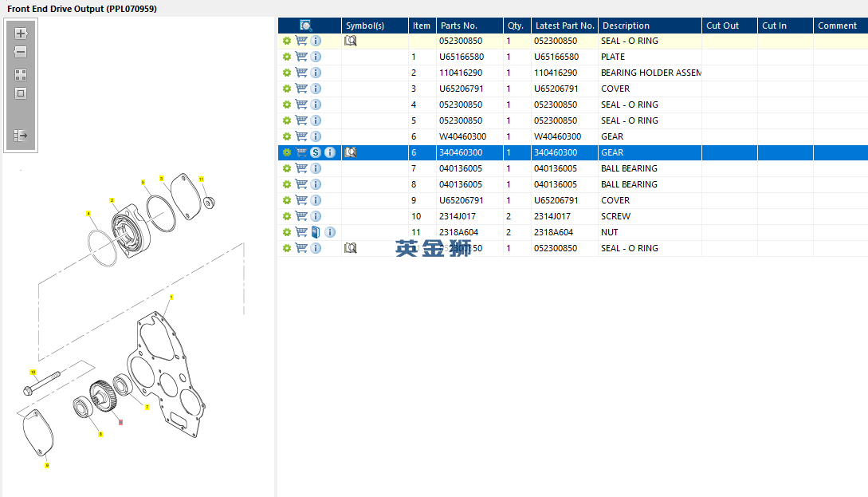Fit diagram to window with square icon

click(21, 93)
